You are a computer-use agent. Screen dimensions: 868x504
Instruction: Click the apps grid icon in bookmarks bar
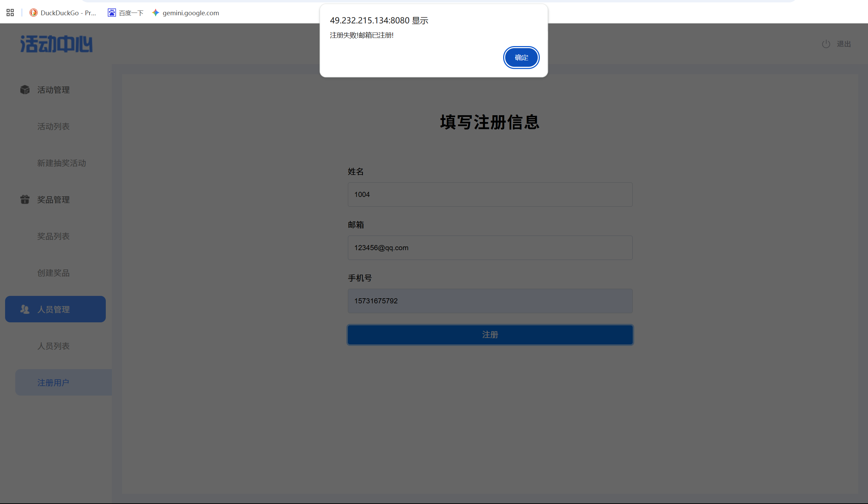[10, 13]
